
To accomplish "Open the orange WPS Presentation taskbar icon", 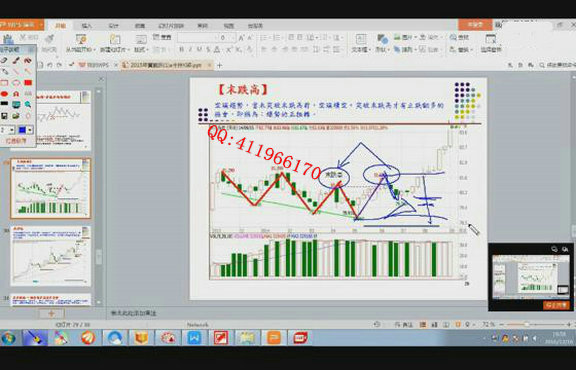I will tap(274, 338).
